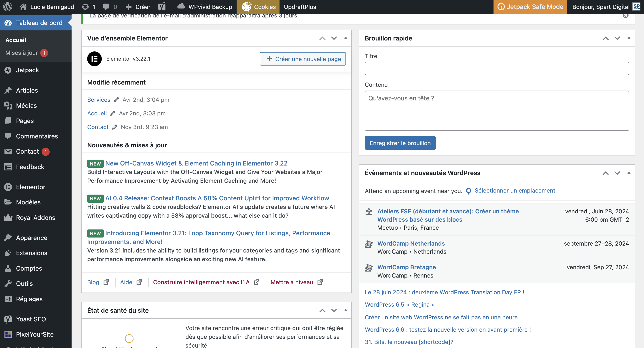The height and width of the screenshot is (348, 644).
Task: Click the WordPress logo in admin bar
Action: (x=8, y=7)
